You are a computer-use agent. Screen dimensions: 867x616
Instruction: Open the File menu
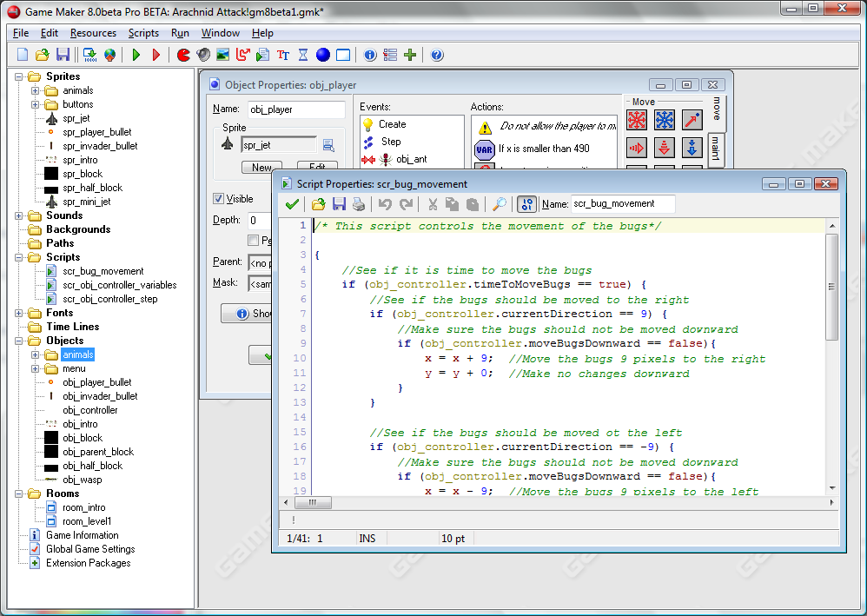(21, 33)
